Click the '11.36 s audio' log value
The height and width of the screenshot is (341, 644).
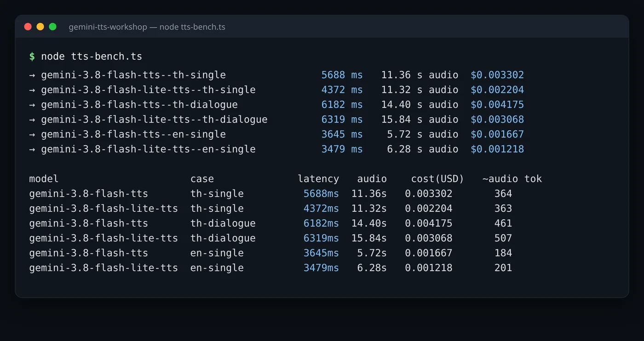pyautogui.click(x=420, y=75)
